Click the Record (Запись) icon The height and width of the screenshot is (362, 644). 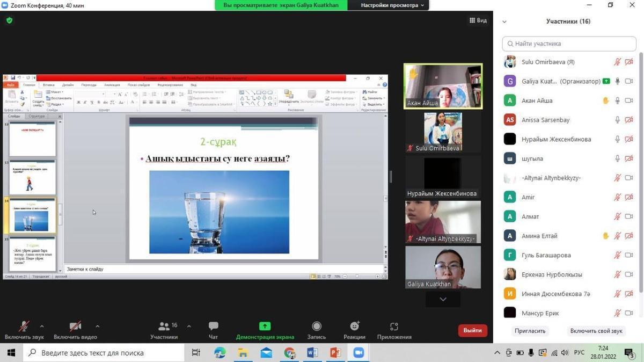point(317,327)
